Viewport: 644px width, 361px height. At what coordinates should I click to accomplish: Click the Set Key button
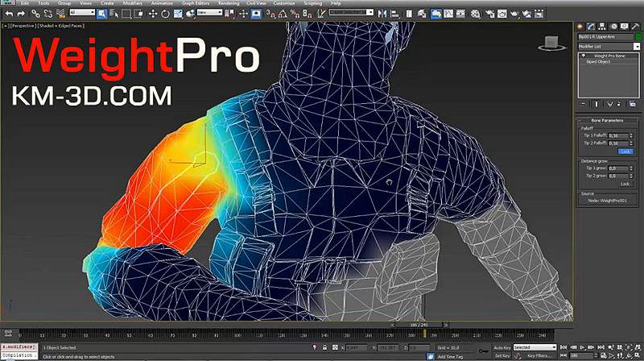502,355
